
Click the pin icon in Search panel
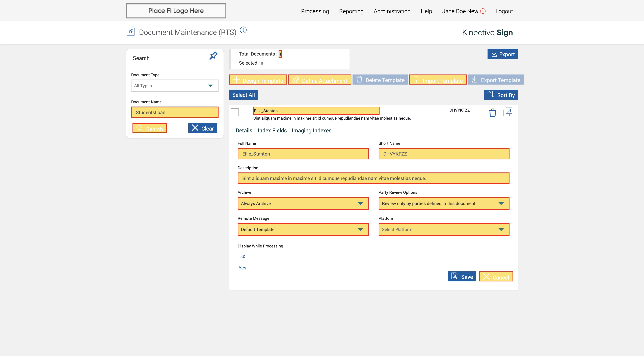pyautogui.click(x=213, y=56)
